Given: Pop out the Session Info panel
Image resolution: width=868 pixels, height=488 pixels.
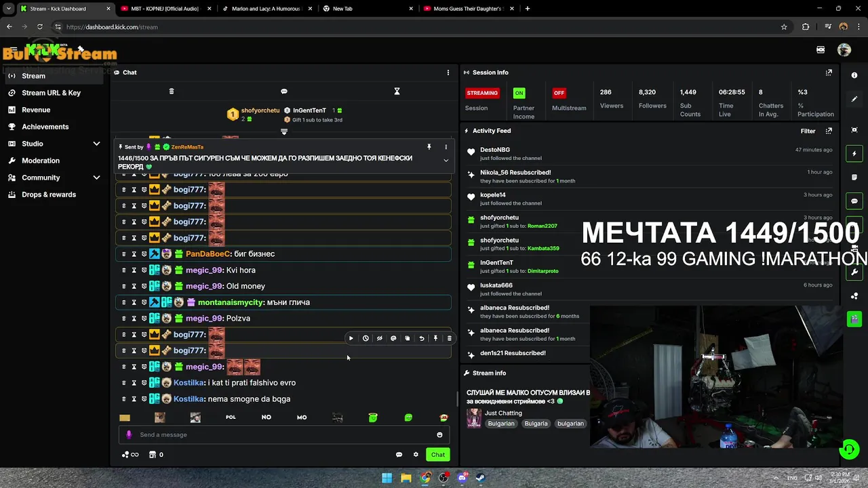Looking at the screenshot, I should [x=829, y=73].
